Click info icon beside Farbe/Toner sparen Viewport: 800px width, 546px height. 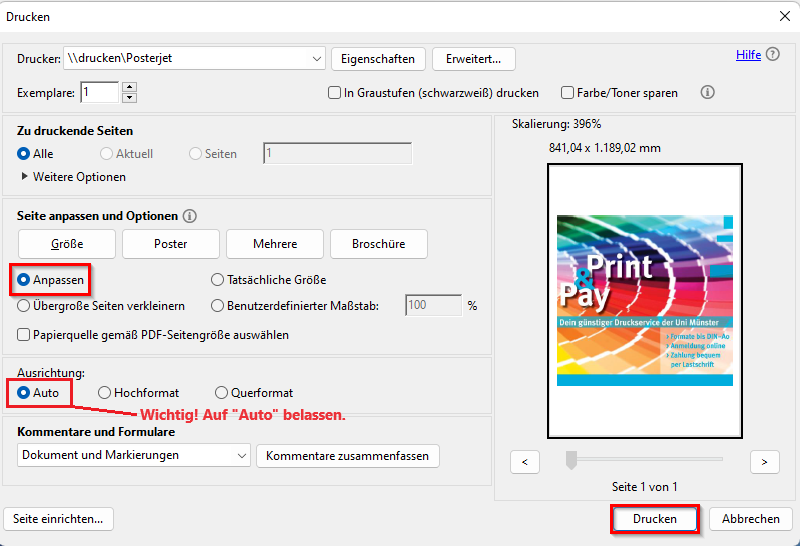pos(707,92)
